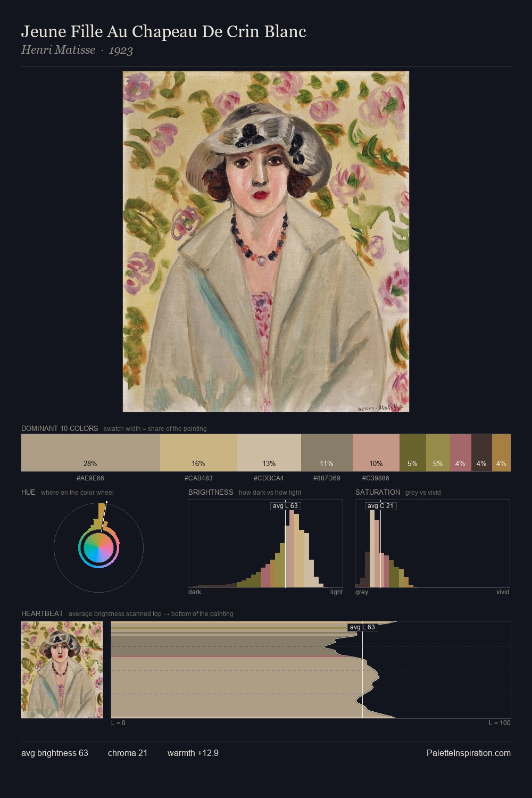Screen dimensions: 532x798
Task: Click the 'vivid' axis label
Action: [503, 592]
